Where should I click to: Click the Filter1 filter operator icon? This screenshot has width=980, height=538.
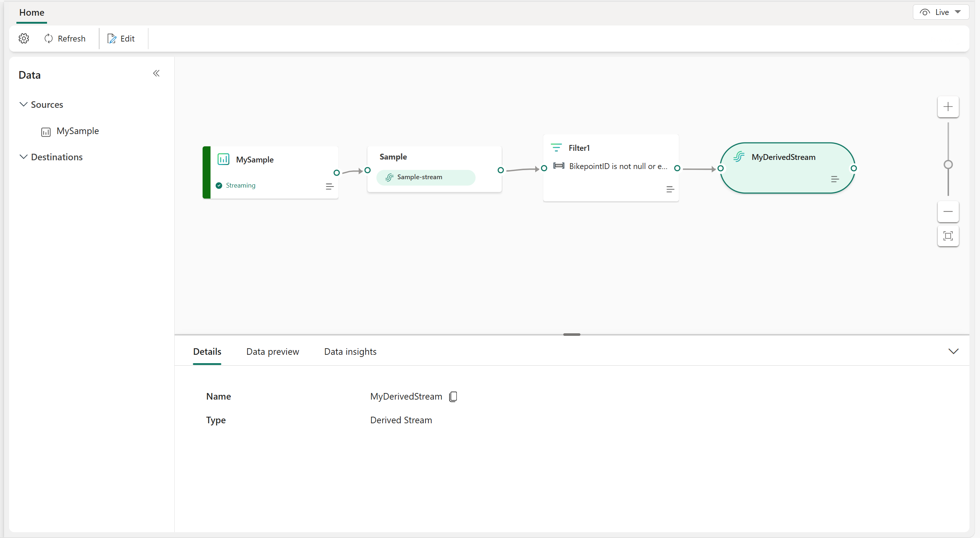556,146
